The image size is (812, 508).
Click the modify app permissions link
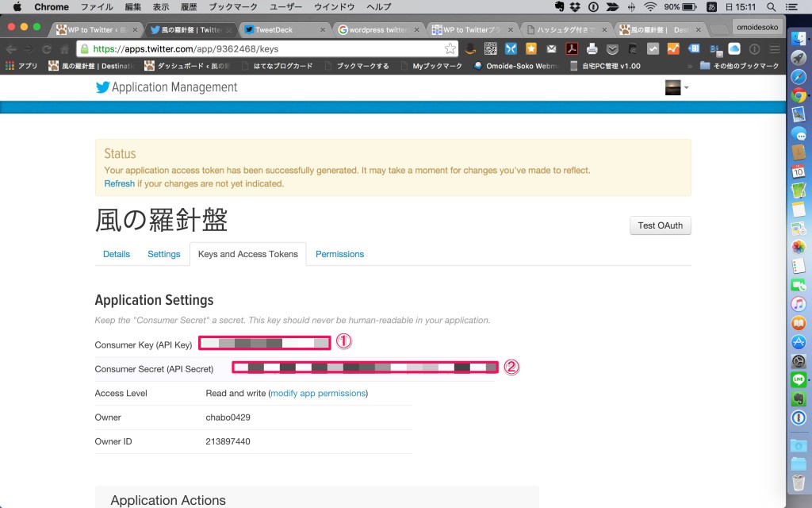pyautogui.click(x=318, y=393)
